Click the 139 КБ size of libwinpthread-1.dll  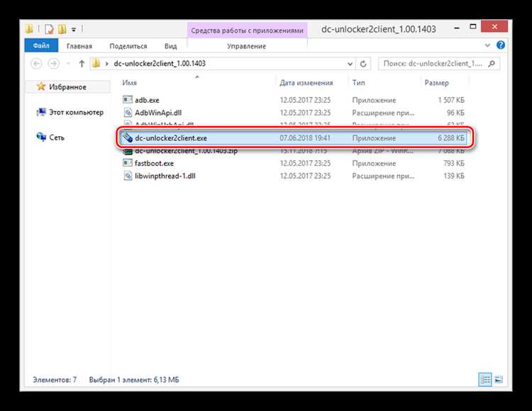[x=454, y=176]
